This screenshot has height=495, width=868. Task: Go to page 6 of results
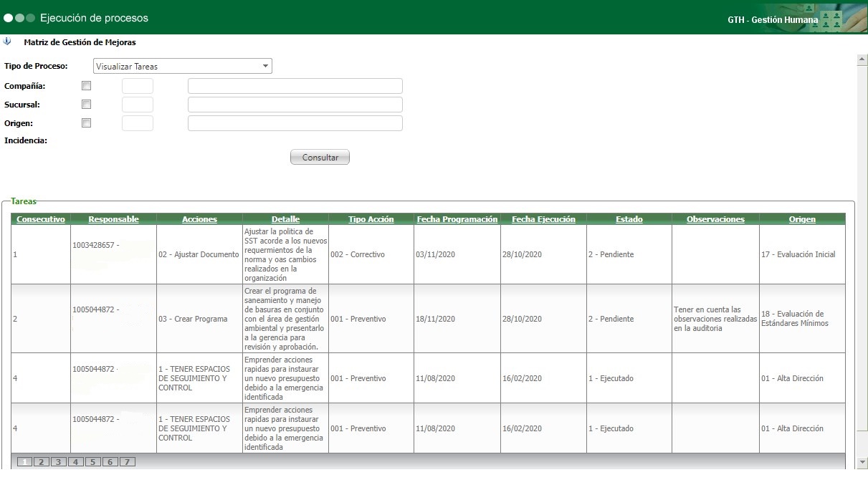coord(110,462)
